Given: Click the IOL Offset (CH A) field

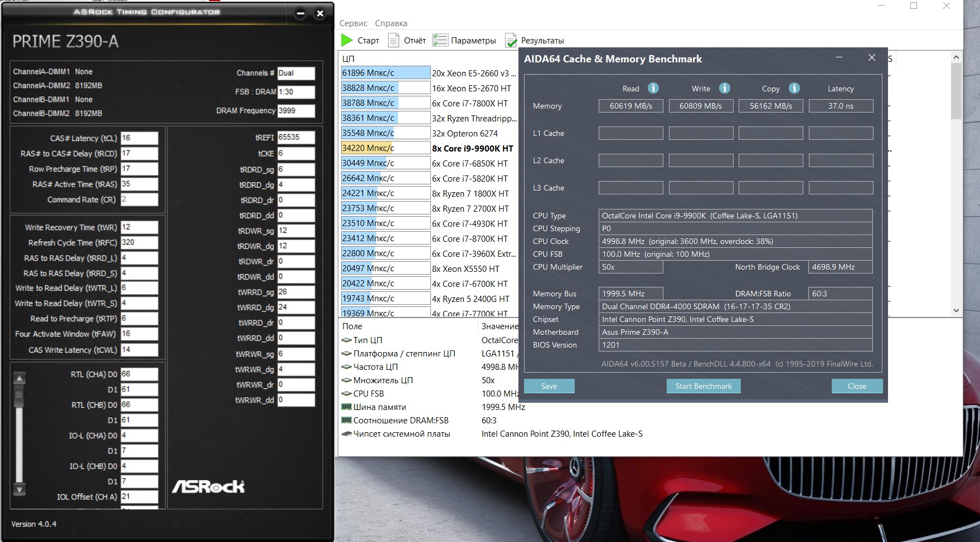Looking at the screenshot, I should pos(139,496).
